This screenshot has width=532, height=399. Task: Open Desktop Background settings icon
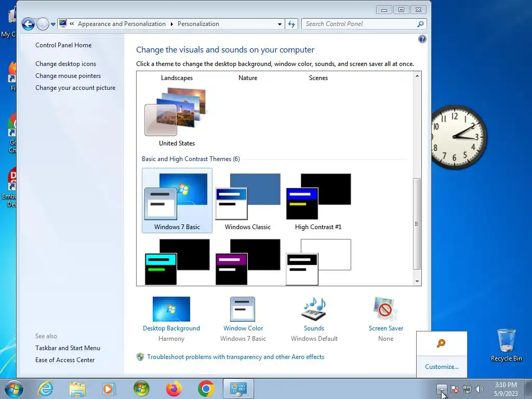(171, 309)
